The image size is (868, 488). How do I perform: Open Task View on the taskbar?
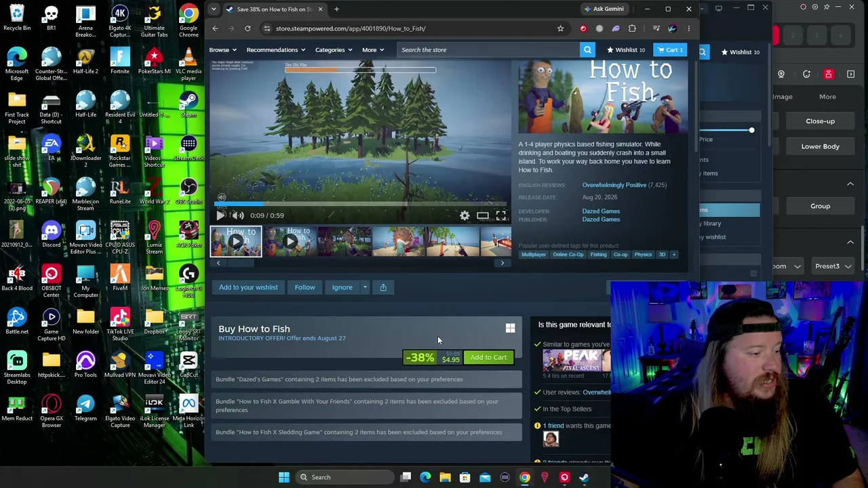[x=406, y=477]
